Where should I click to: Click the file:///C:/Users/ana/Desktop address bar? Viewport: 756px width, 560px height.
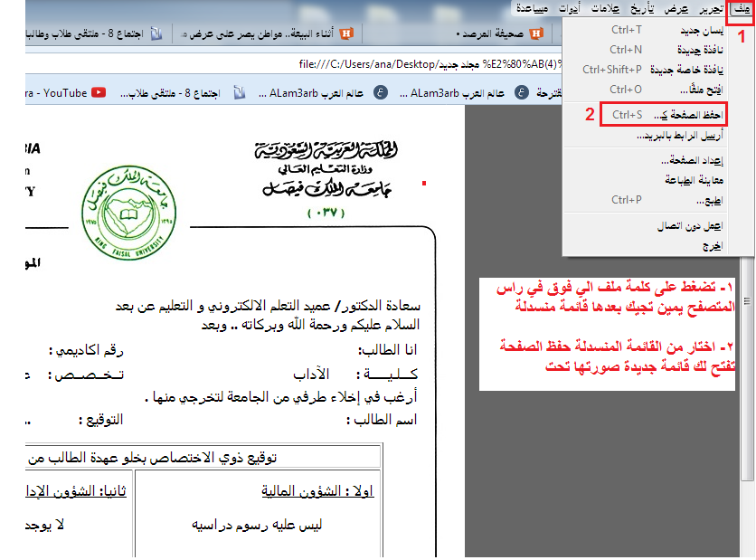[x=293, y=64]
